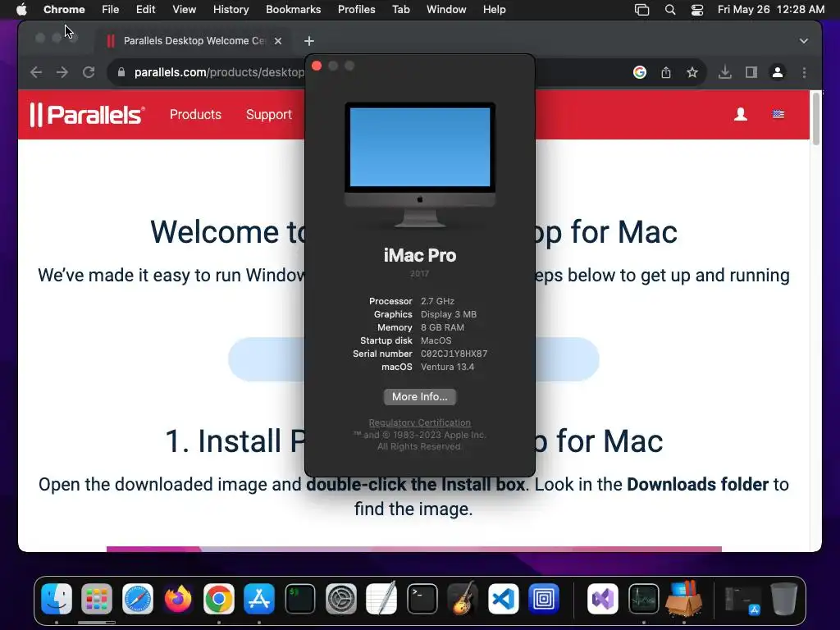Switch to Chrome in the Dock
This screenshot has width=840, height=630.
[x=218, y=598]
